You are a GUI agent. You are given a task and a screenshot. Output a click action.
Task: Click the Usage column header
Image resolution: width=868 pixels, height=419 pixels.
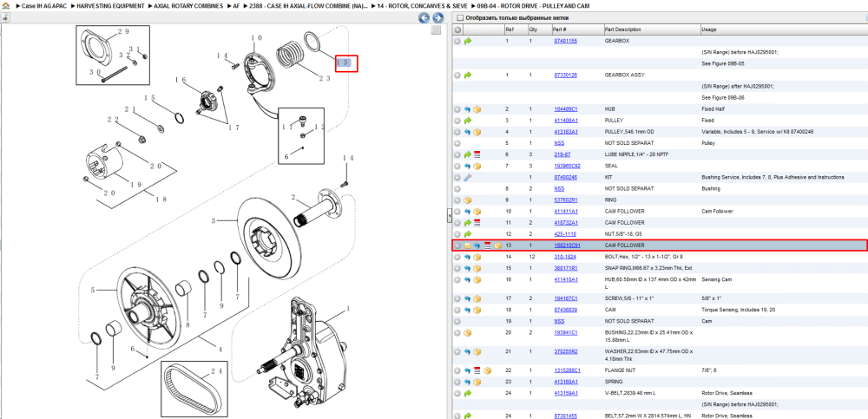(708, 29)
